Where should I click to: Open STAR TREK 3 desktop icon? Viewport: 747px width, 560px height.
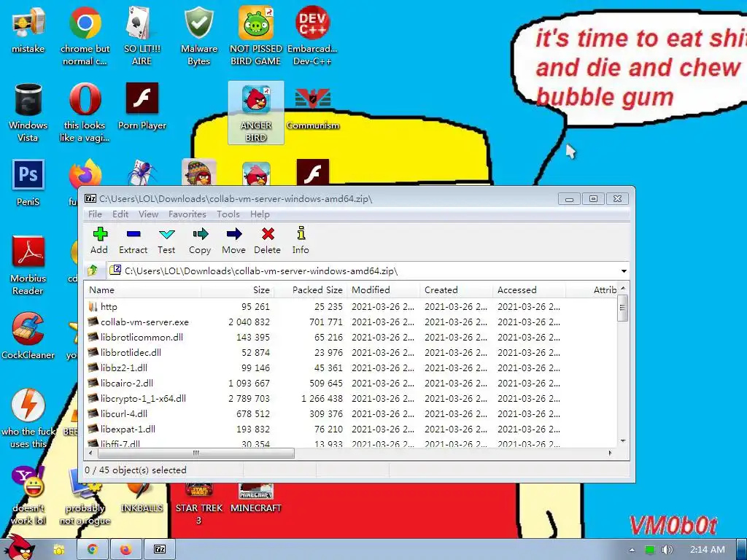tap(198, 504)
